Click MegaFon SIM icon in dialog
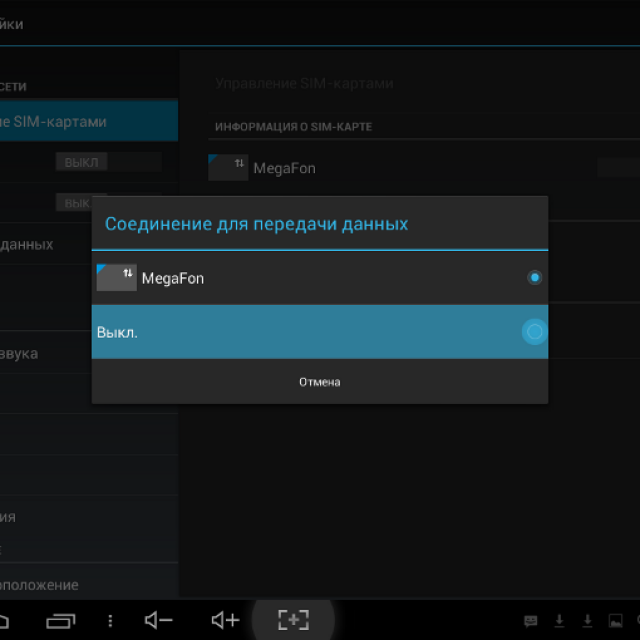This screenshot has width=640, height=640. pos(116,278)
